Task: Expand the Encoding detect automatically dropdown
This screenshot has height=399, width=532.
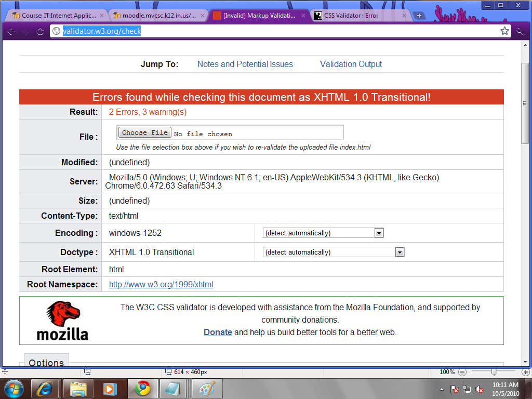Action: [x=323, y=233]
